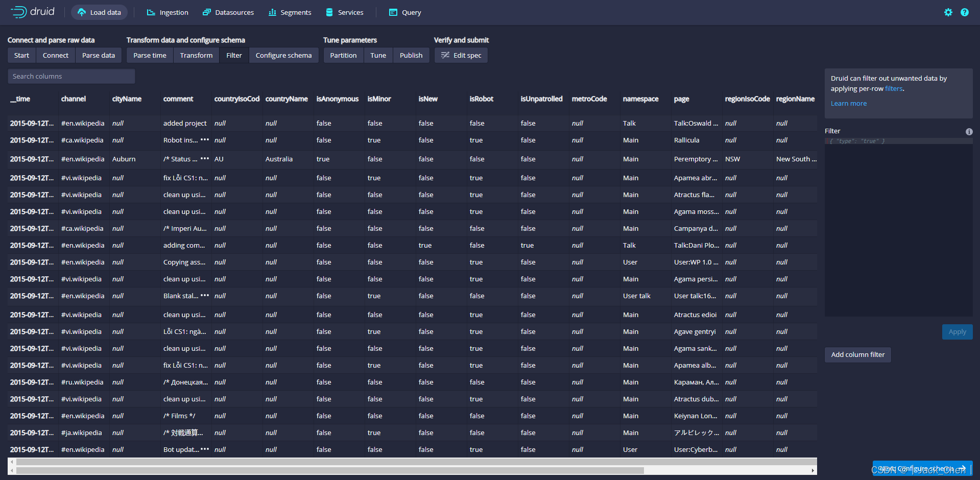
Task: Open the Tune step
Action: point(378,55)
